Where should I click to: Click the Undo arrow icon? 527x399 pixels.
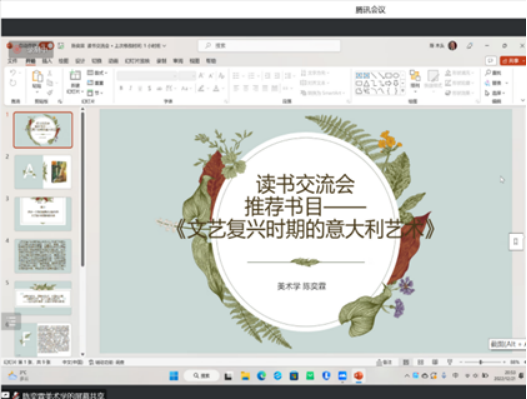coord(13,72)
